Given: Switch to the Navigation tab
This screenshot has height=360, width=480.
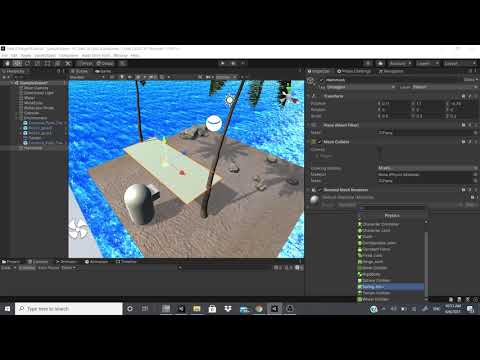Looking at the screenshot, I should tap(391, 71).
